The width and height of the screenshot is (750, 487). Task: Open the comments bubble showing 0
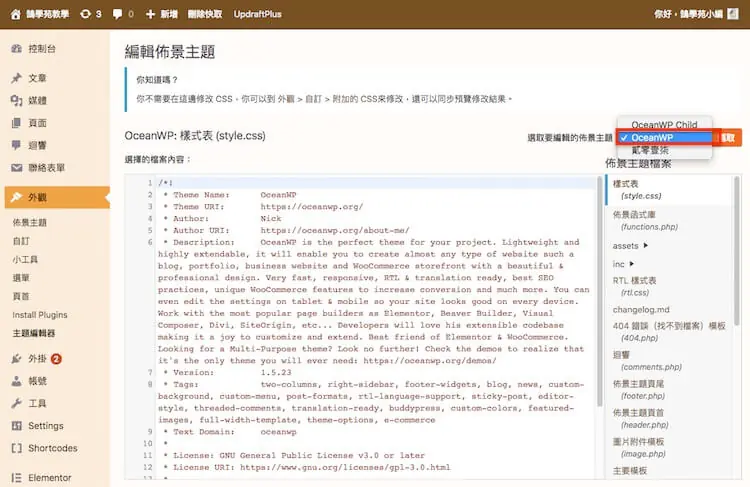point(117,14)
